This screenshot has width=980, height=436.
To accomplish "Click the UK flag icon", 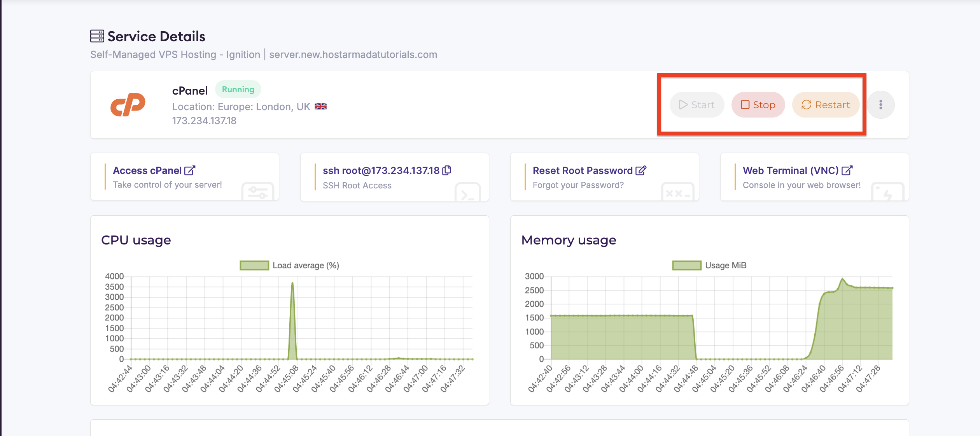I will (321, 107).
